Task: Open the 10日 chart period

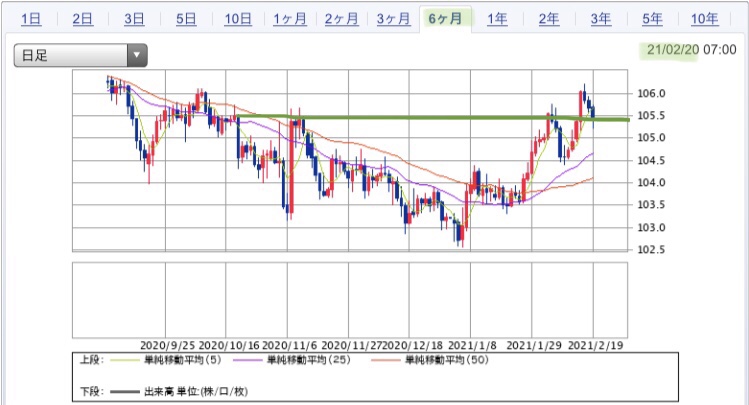Action: (x=238, y=19)
